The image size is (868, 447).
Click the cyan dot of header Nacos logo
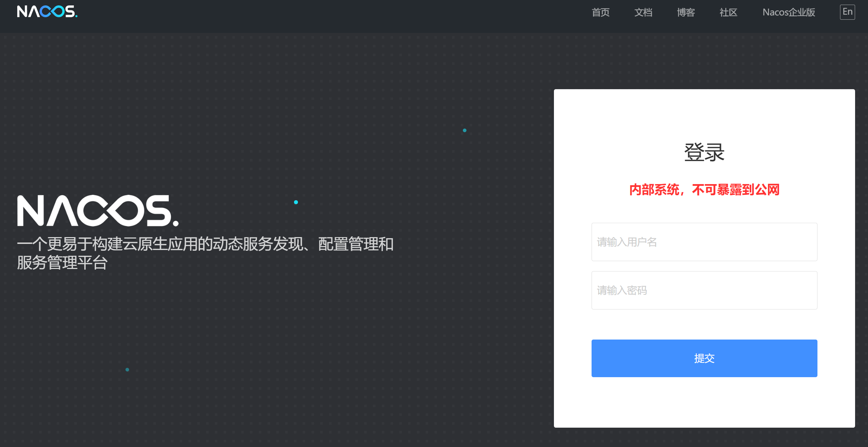(x=76, y=16)
